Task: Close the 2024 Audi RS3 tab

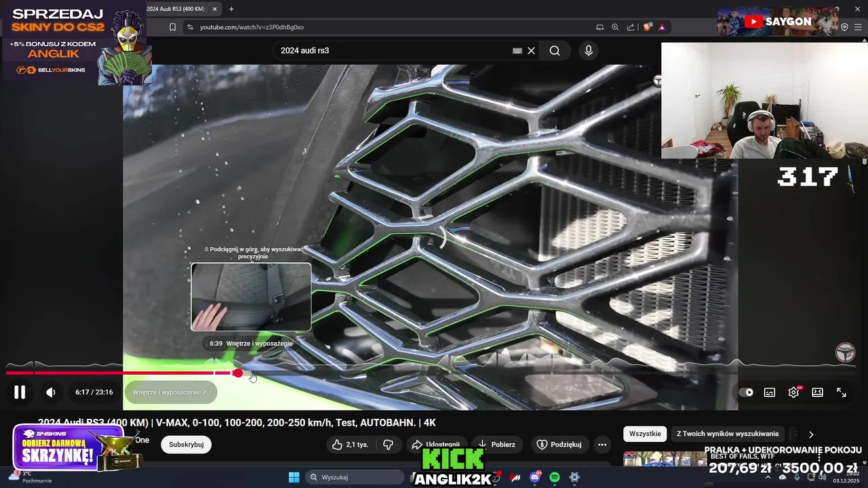Action: click(x=215, y=9)
